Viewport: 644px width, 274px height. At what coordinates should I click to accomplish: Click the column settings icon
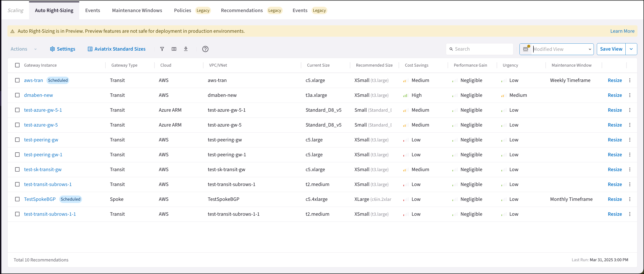(x=174, y=49)
